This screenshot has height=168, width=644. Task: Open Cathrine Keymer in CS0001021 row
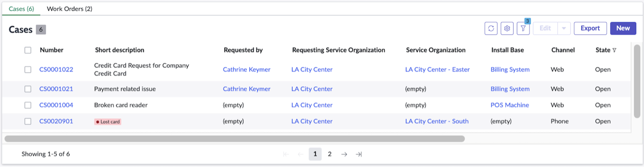coord(247,89)
